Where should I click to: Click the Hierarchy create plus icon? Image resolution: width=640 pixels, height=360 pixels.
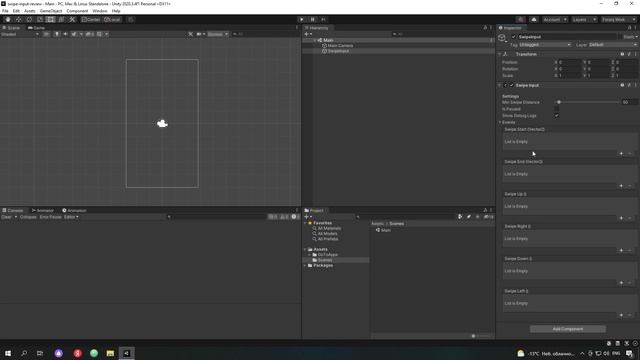[x=307, y=34]
